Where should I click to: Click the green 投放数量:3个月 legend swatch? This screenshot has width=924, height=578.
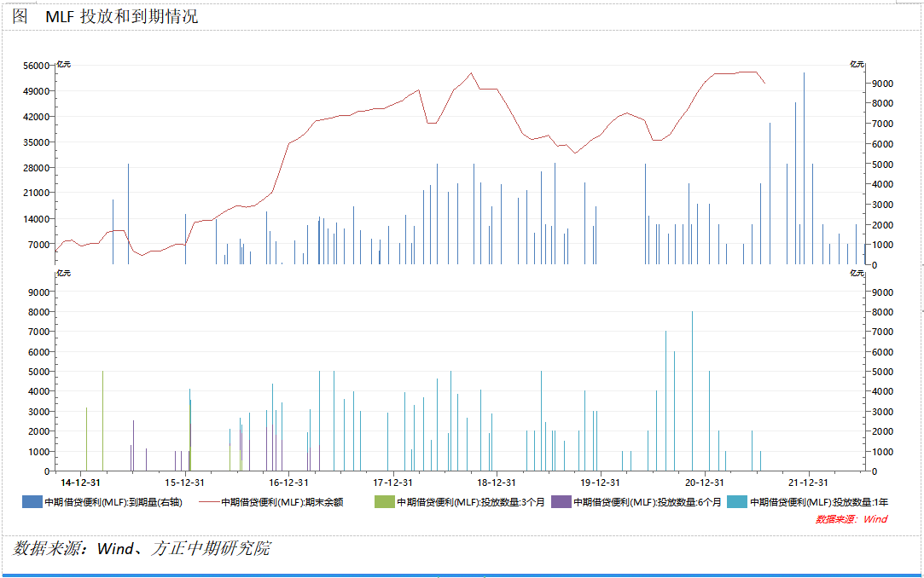385,502
